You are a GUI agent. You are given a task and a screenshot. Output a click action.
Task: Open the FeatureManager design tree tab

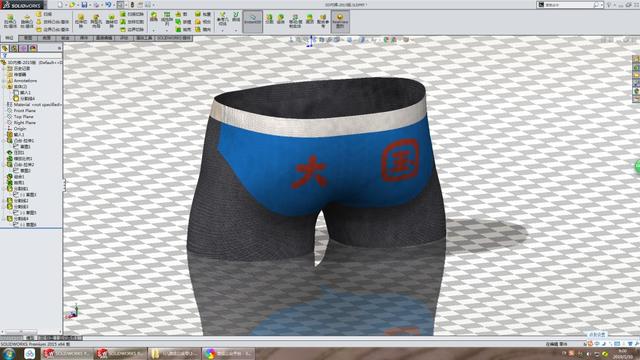click(5, 48)
